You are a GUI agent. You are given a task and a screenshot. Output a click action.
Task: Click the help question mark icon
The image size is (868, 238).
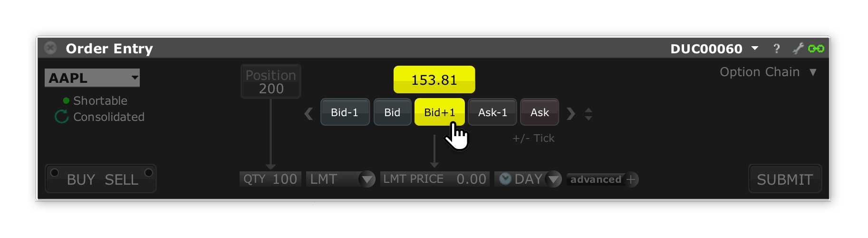(776, 49)
